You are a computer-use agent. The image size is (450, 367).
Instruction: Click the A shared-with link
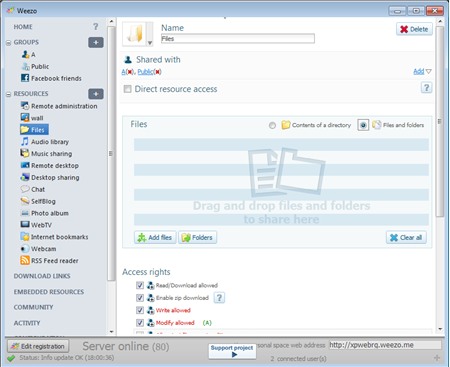[124, 72]
